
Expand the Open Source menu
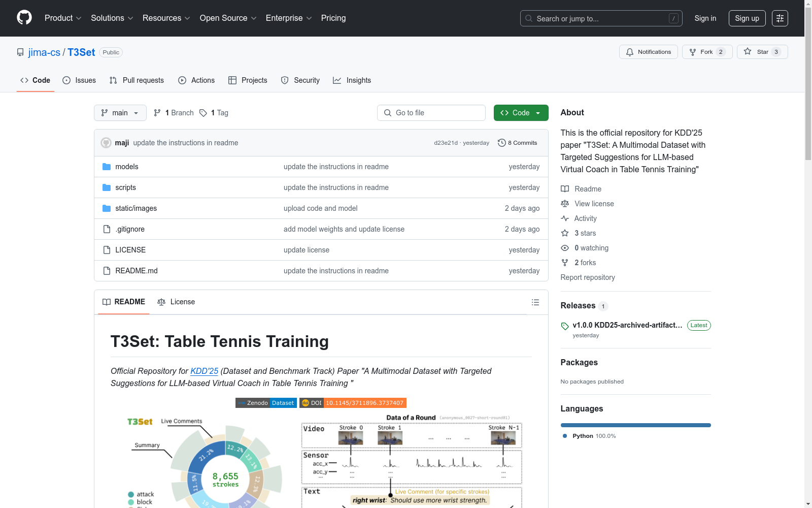point(228,18)
